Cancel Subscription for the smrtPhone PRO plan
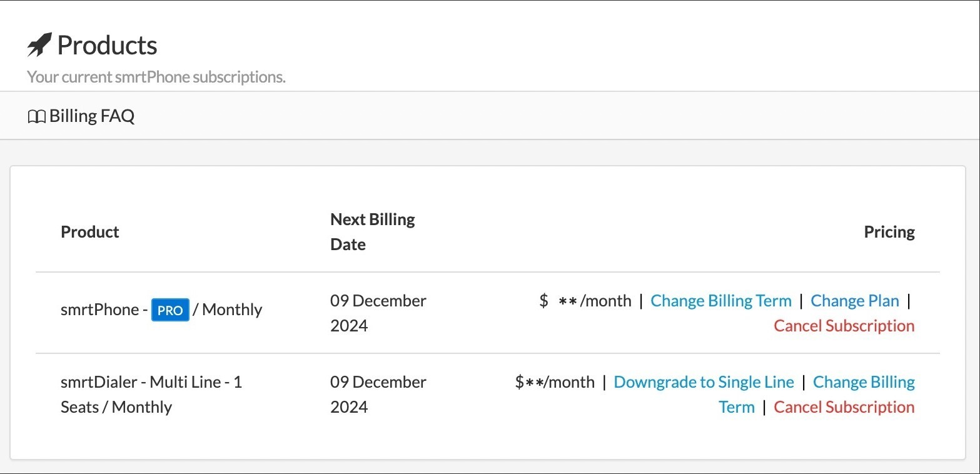This screenshot has height=474, width=980. point(844,326)
